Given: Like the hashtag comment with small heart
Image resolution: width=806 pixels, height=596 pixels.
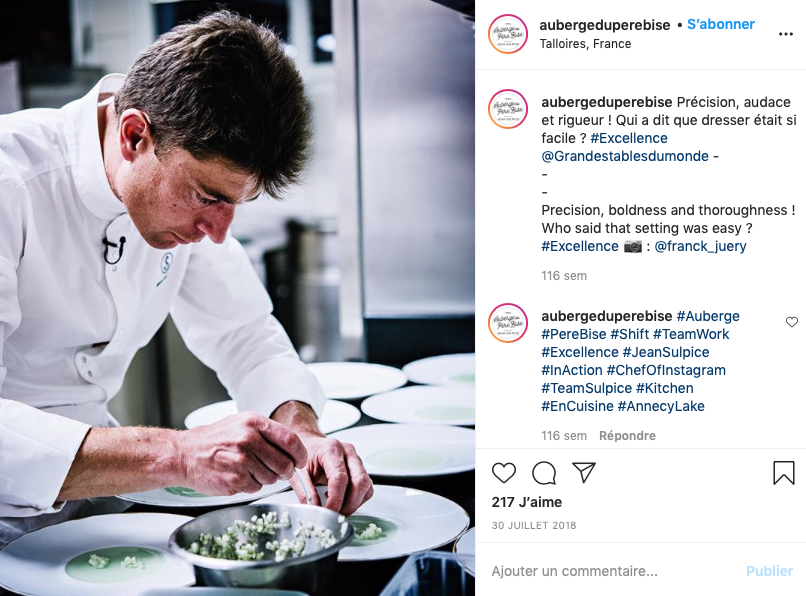Looking at the screenshot, I should coord(792,322).
